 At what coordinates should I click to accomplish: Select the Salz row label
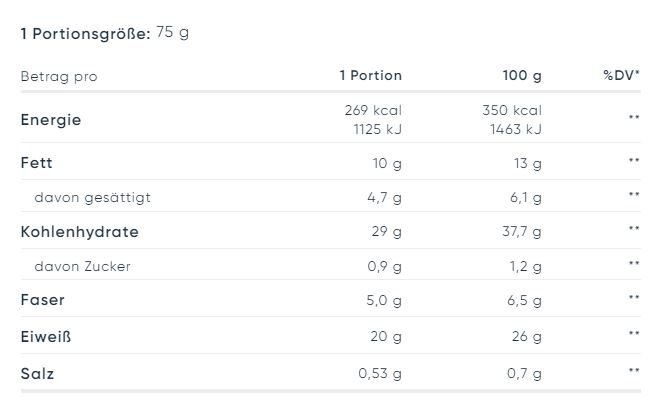click(37, 374)
